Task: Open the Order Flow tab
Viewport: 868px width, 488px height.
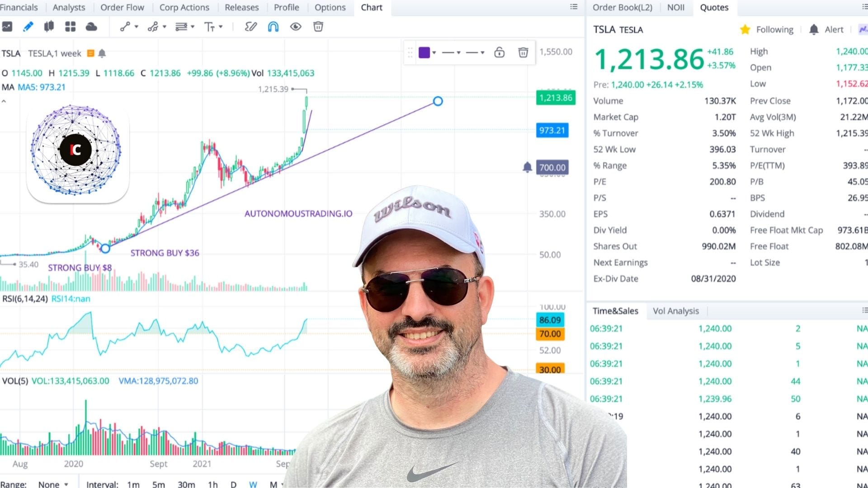Action: (122, 7)
